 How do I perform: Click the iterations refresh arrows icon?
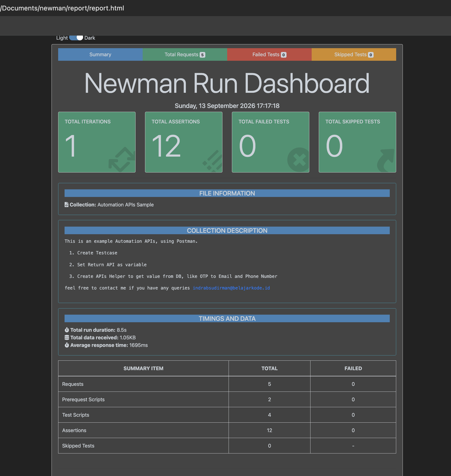coord(122,159)
